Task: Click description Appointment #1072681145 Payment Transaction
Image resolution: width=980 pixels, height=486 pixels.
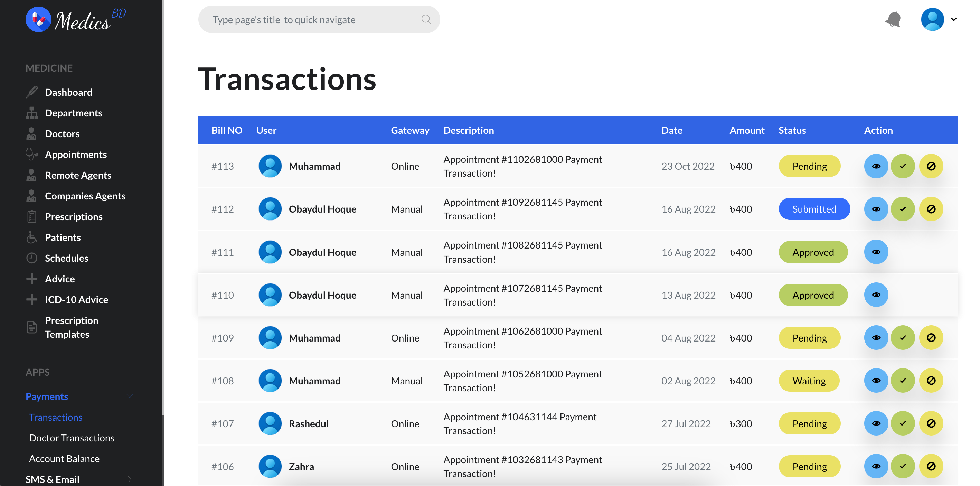Action: [x=523, y=295]
